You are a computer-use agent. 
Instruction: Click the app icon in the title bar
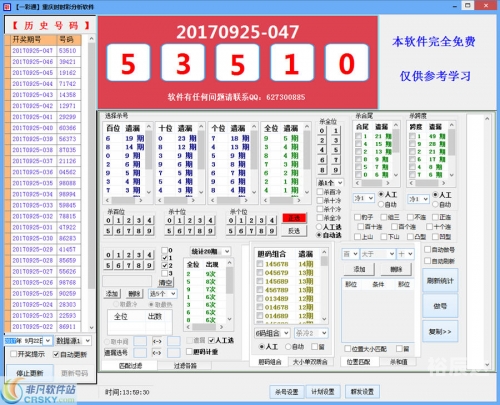[x=7, y=6]
